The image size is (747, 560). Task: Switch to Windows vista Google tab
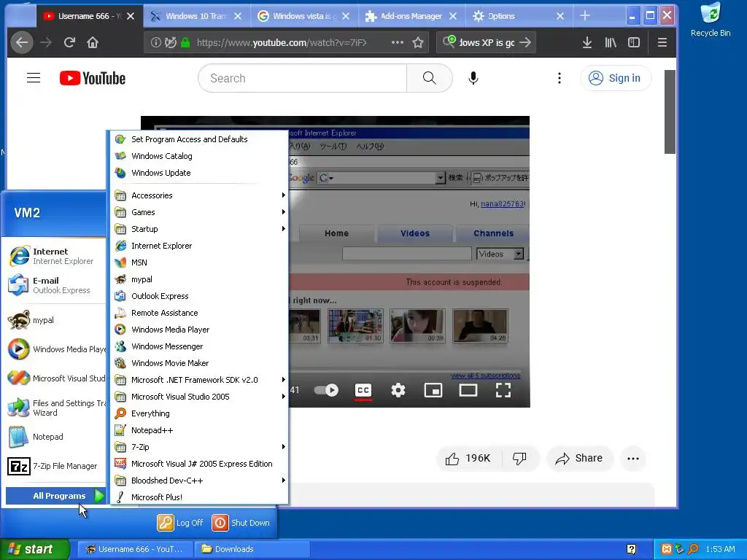(x=303, y=16)
